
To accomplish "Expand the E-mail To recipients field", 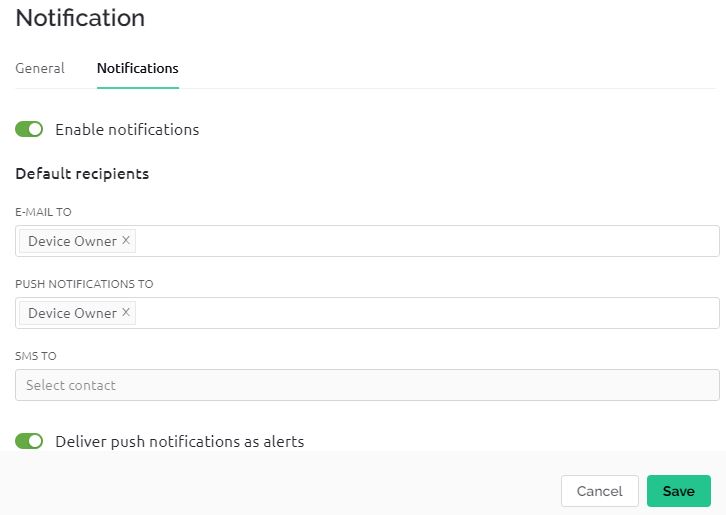I will pyautogui.click(x=367, y=241).
